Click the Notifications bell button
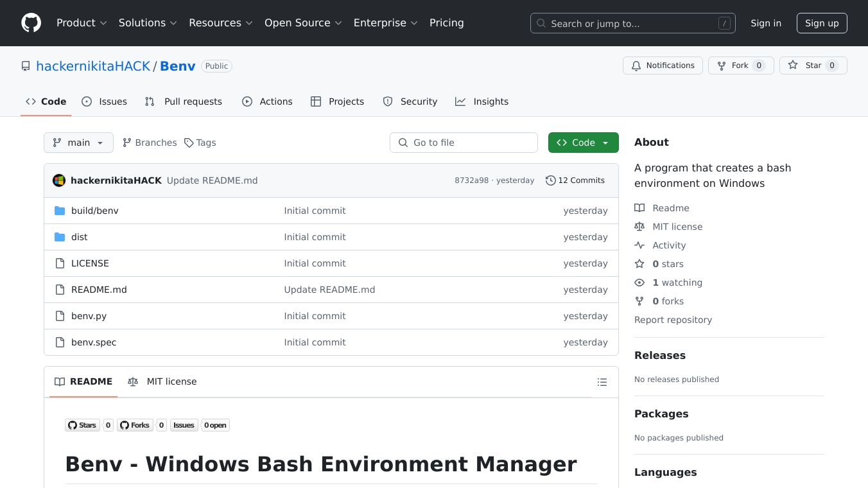This screenshot has width=868, height=488. pos(663,65)
